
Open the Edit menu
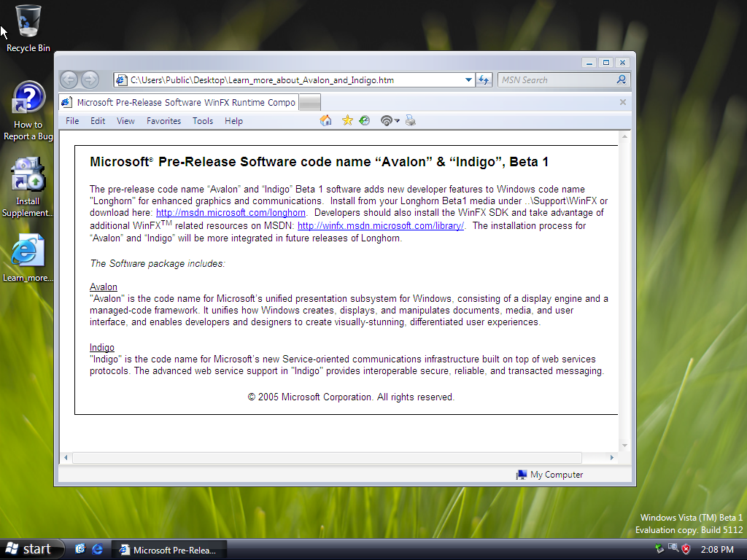point(98,121)
